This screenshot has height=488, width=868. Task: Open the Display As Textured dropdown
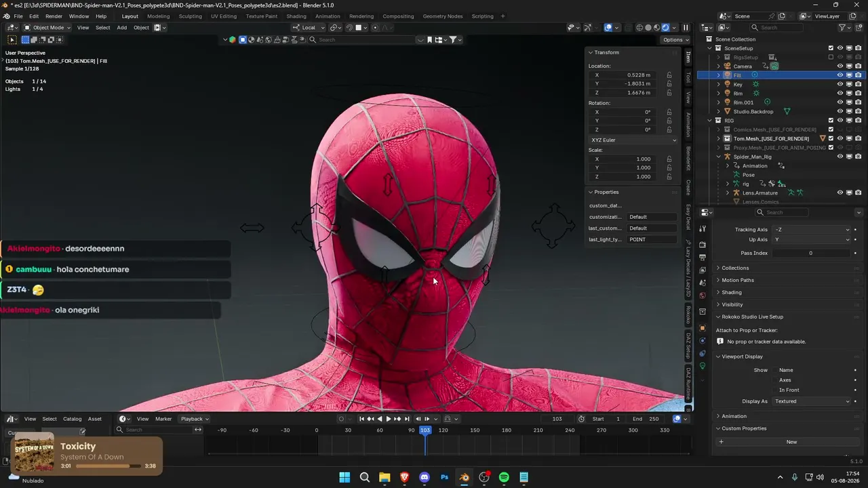click(x=812, y=401)
